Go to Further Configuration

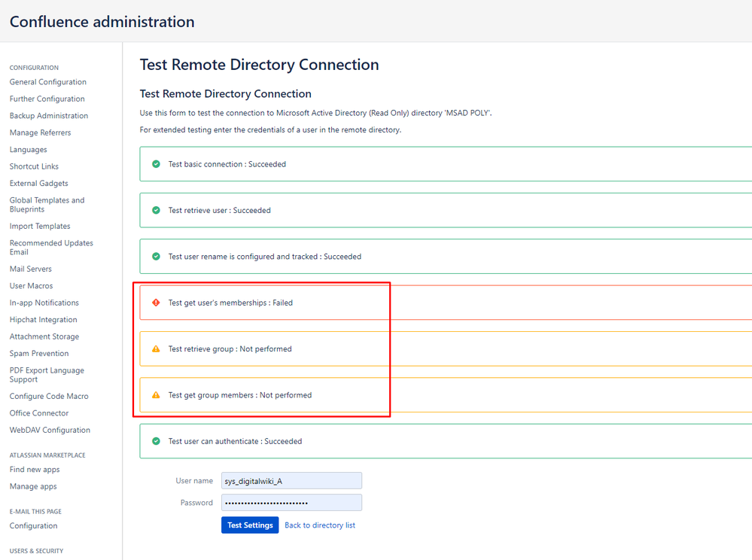47,99
